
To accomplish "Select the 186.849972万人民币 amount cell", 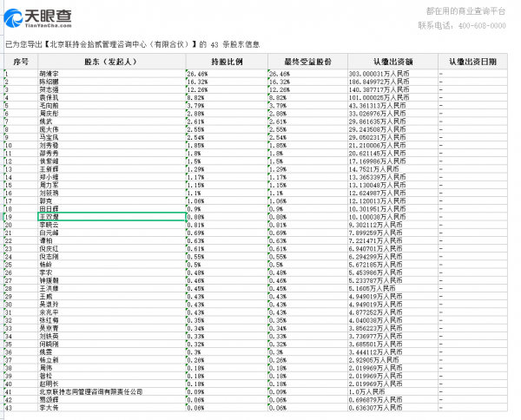I will tap(392, 82).
